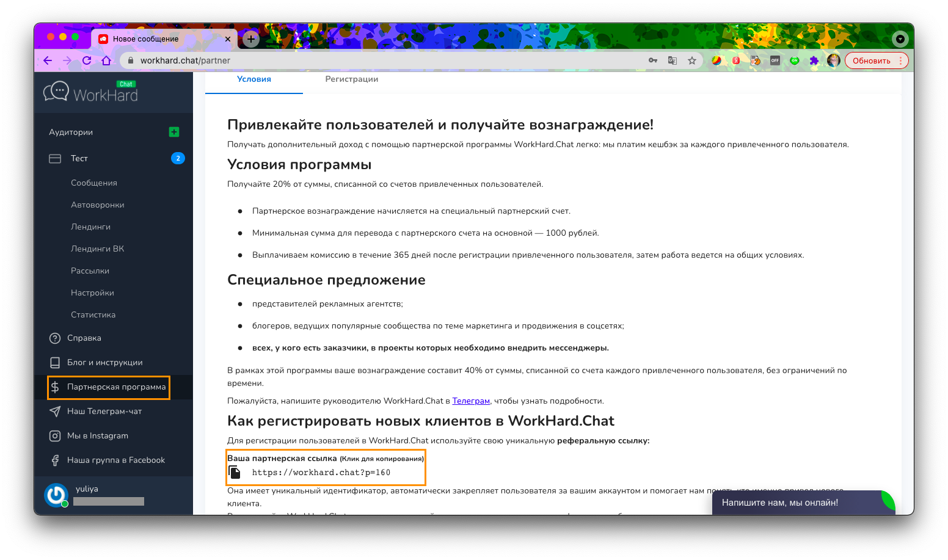Click the Pac-Man document extension icon
This screenshot has height=560, width=948.
756,60
